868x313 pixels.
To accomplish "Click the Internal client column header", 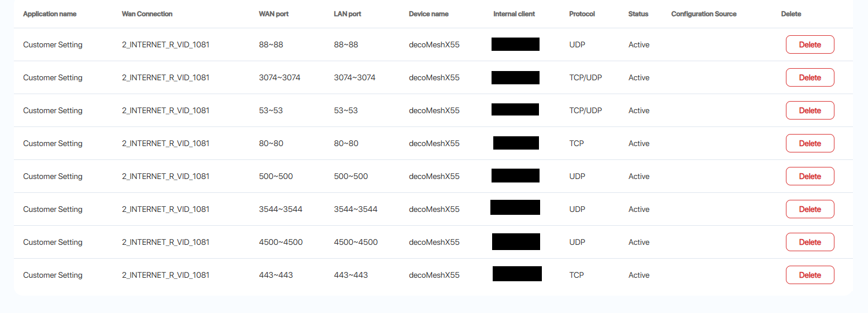I will 514,14.
